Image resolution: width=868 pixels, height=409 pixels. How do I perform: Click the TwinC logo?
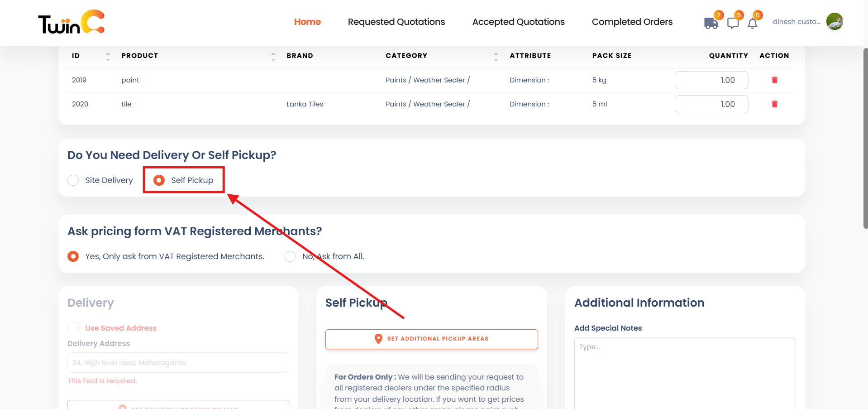tap(72, 22)
